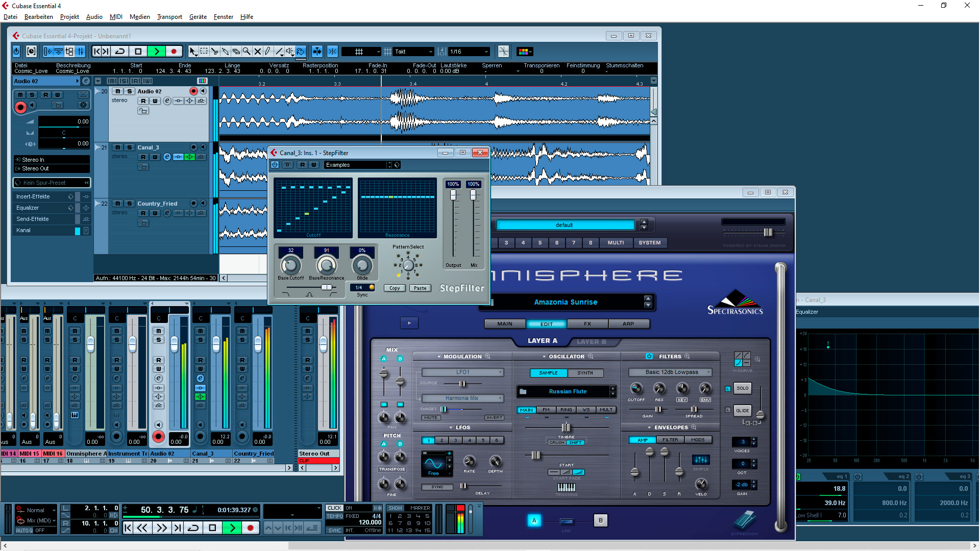The height and width of the screenshot is (551, 980).
Task: Click the project toolbar Record button
Action: (174, 52)
